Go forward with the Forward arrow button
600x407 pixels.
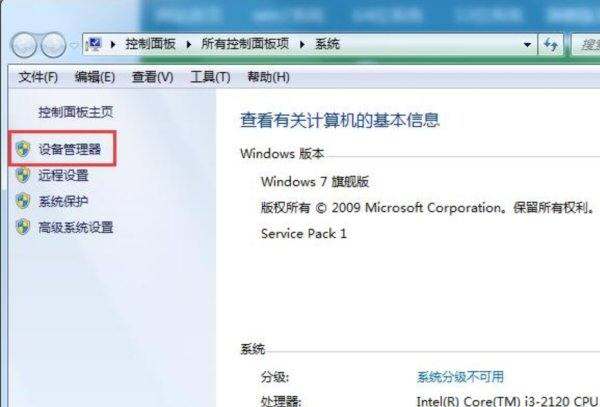[x=53, y=45]
